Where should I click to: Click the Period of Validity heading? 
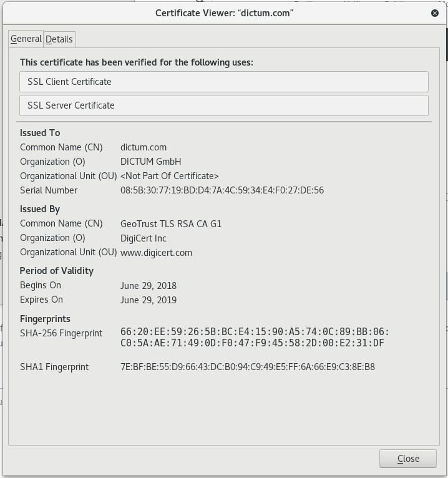point(57,271)
